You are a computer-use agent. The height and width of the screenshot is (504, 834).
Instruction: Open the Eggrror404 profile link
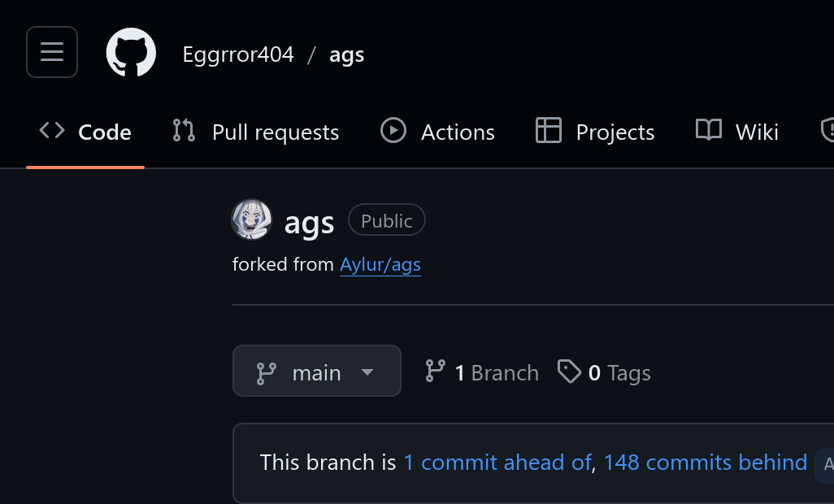tap(237, 53)
